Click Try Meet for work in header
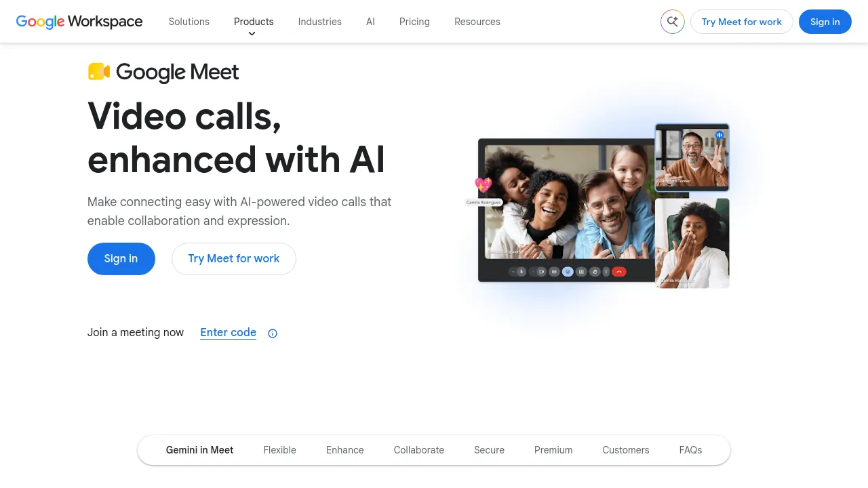Image resolution: width=868 pixels, height=488 pixels. pos(742,22)
